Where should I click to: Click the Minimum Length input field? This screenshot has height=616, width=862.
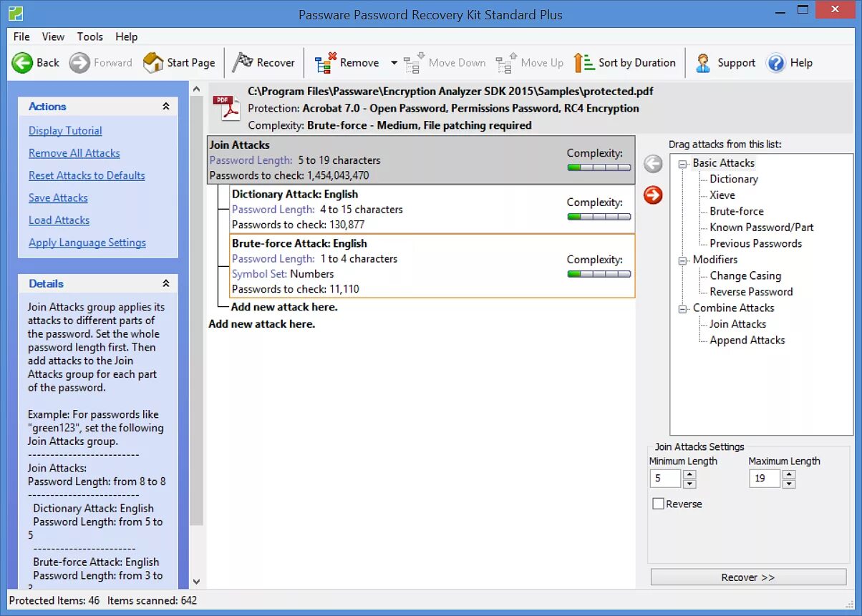pyautogui.click(x=666, y=479)
